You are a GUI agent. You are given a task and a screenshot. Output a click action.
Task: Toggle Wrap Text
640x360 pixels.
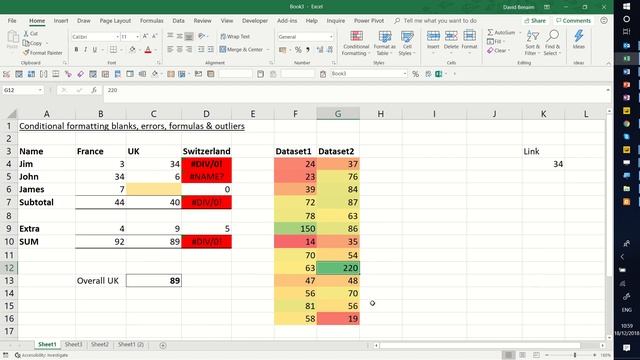click(x=235, y=37)
